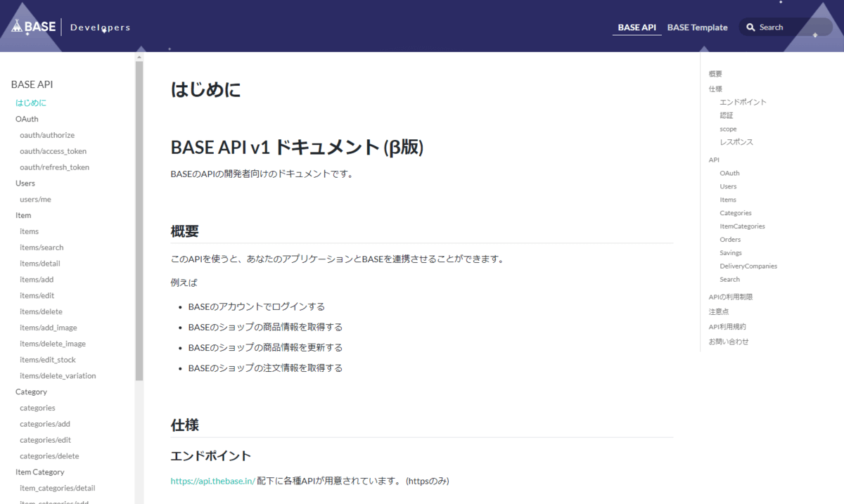Select the Item sidebar section heading
The width and height of the screenshot is (844, 504).
pos(23,216)
